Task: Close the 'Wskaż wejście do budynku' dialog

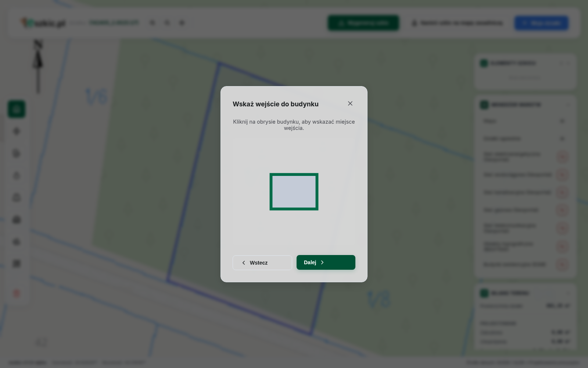Action: [350, 103]
